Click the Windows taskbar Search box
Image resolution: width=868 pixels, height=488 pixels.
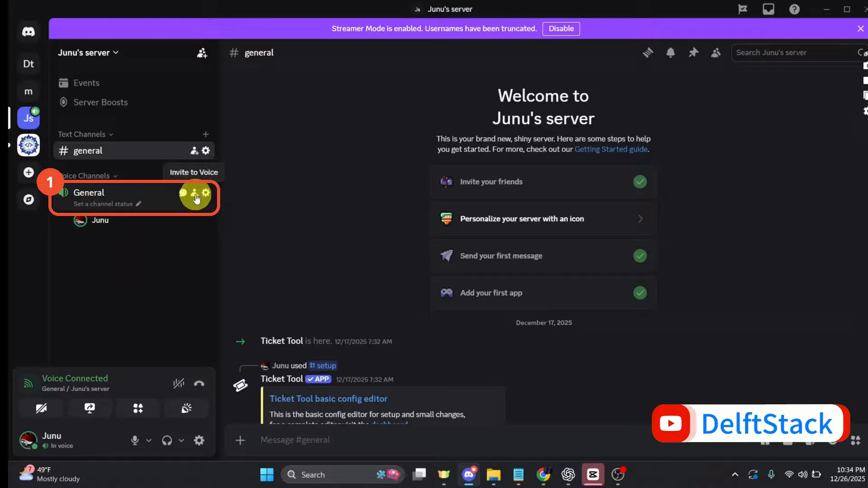(x=343, y=475)
